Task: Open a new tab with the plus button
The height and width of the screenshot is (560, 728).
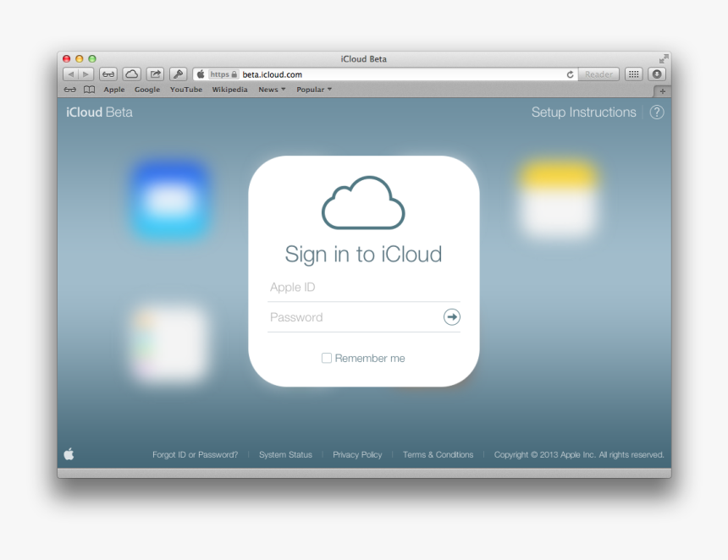Action: (x=663, y=91)
